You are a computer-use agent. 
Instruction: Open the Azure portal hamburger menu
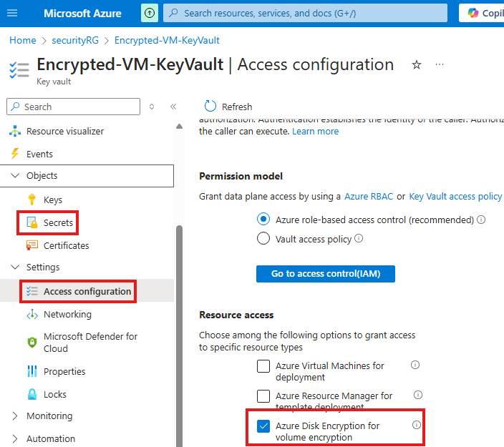(12, 13)
